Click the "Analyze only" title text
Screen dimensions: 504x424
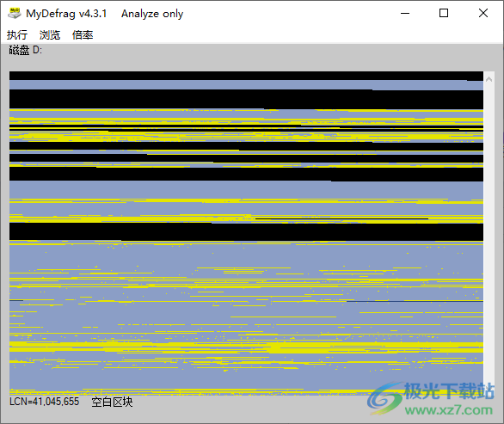point(152,14)
